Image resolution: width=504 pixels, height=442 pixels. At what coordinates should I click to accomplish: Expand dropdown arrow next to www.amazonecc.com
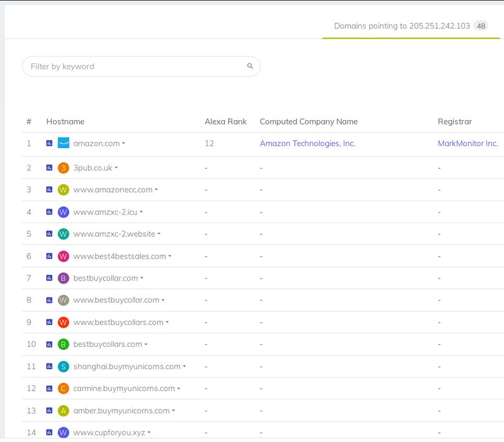[x=157, y=190]
